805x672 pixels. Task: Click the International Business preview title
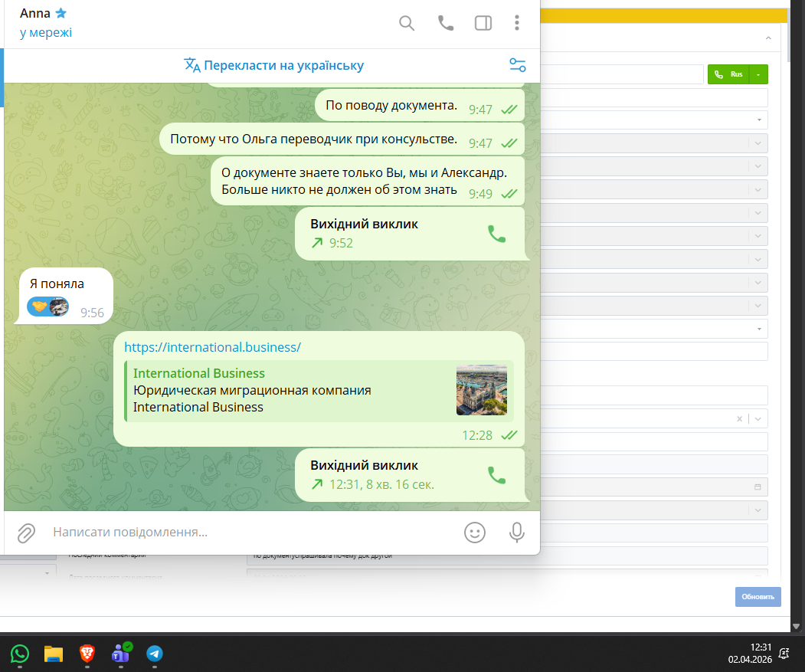[199, 373]
